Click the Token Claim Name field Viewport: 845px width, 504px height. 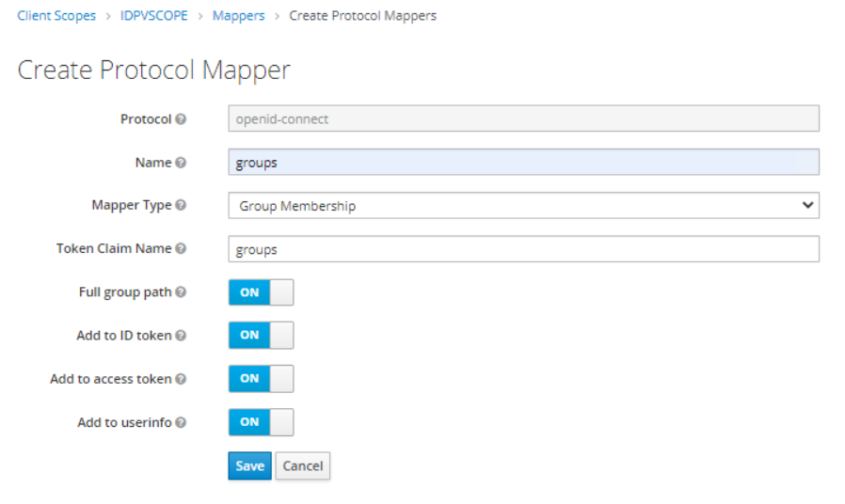coord(524,249)
